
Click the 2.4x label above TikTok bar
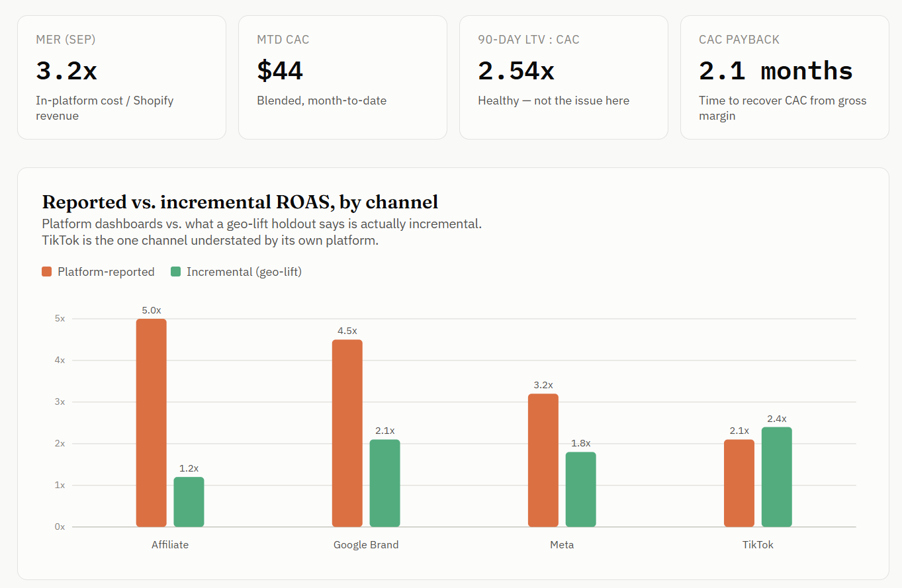[x=776, y=418]
